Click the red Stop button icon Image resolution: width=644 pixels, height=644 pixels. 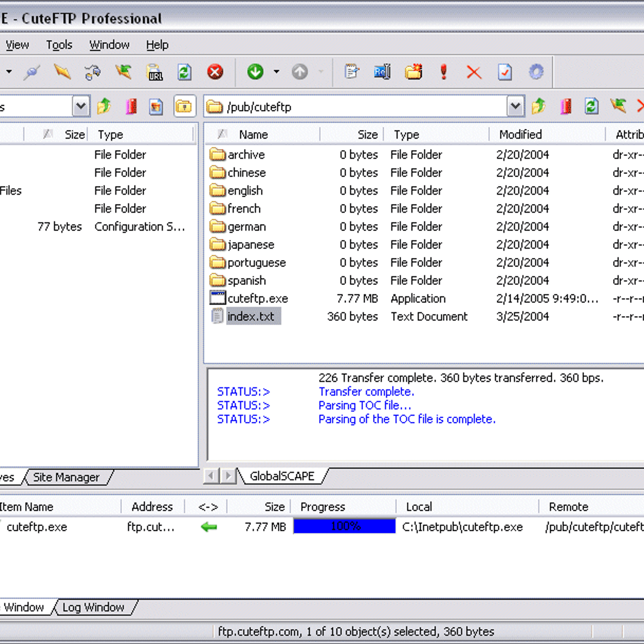[215, 72]
